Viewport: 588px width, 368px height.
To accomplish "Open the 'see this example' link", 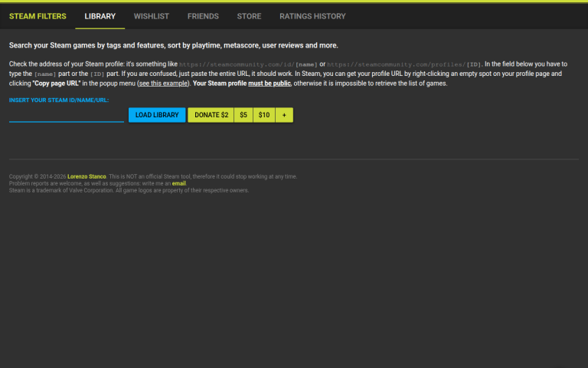I will [163, 84].
